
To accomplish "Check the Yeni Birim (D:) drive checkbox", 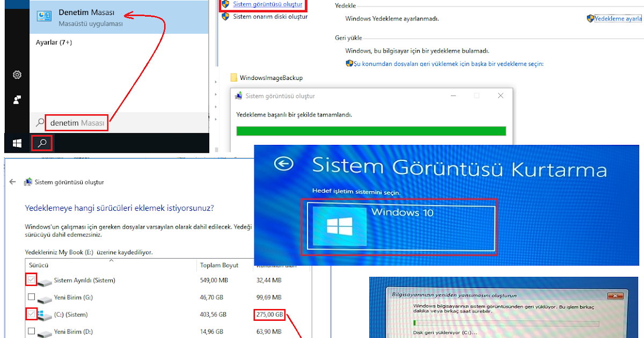I will click(x=32, y=331).
